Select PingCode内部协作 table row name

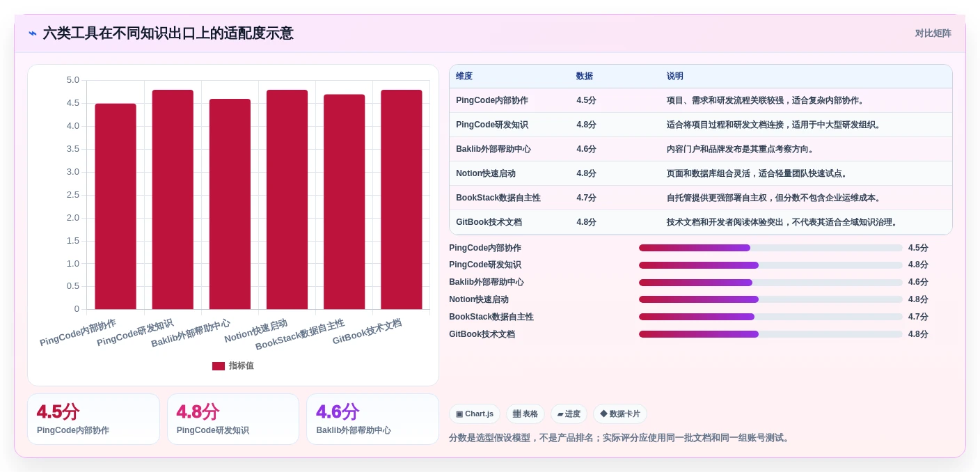click(492, 100)
